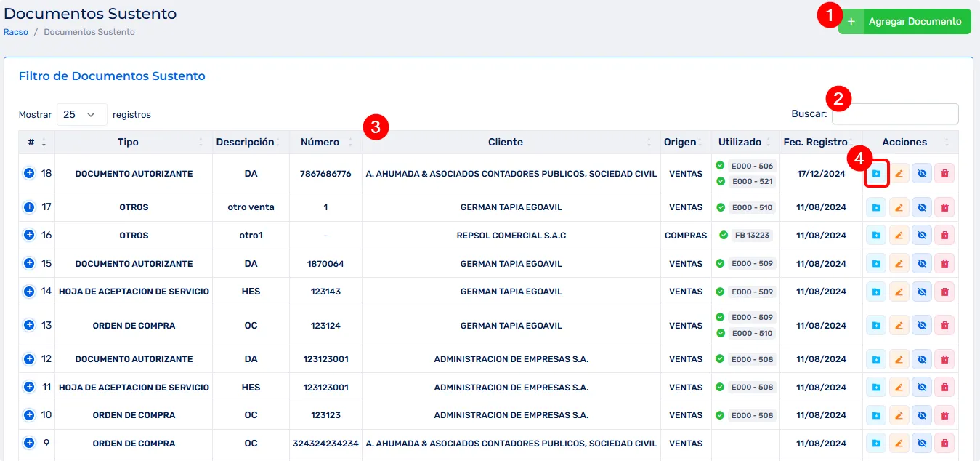Screen dimensions: 980x461
Task: Edit row 13 ORDEN DE COMPRA document
Action: point(899,326)
